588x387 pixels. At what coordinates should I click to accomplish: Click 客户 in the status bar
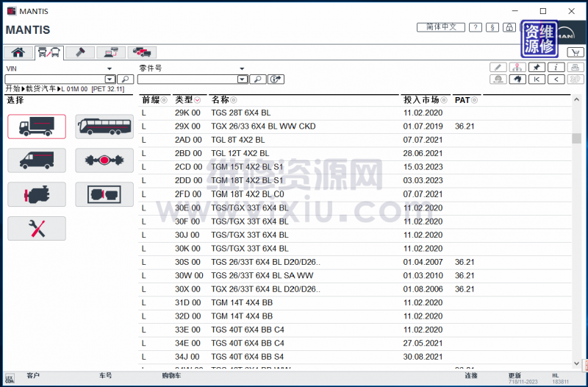(33, 375)
